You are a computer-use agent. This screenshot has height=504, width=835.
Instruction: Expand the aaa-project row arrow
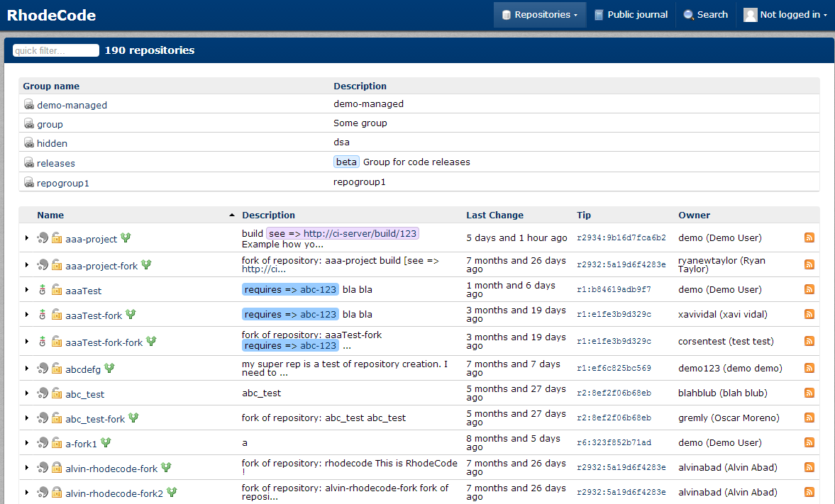(x=27, y=238)
